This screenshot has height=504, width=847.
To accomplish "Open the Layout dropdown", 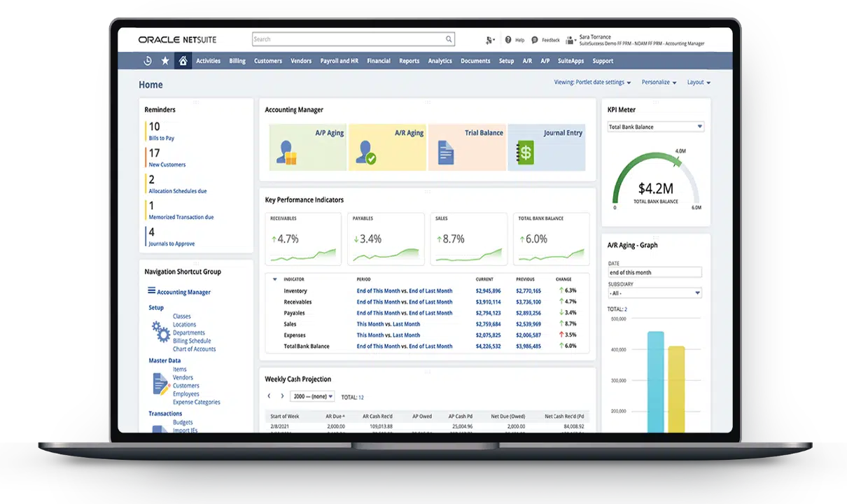I will (699, 82).
